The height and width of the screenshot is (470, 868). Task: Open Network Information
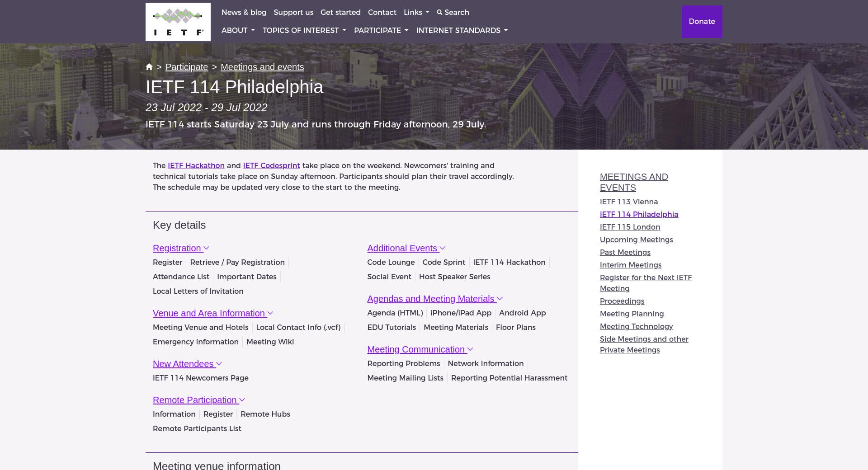(x=486, y=363)
